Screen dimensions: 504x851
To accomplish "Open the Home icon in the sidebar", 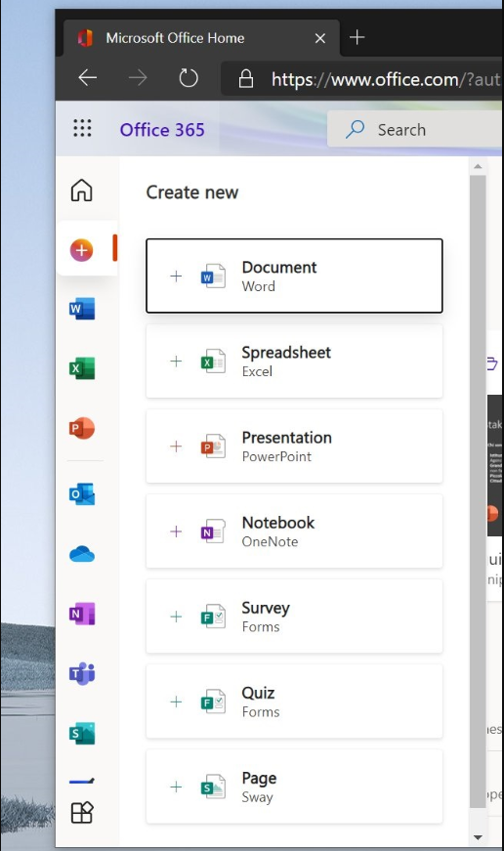I will [82, 191].
